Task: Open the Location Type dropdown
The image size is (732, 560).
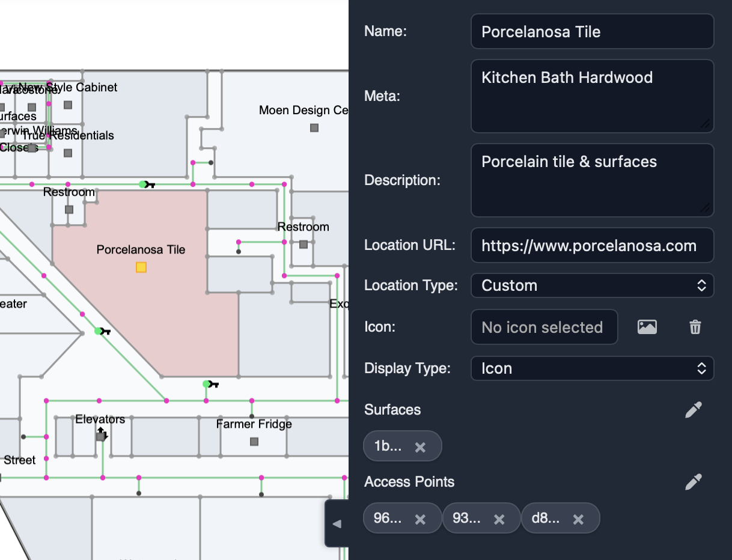Action: [x=592, y=285]
